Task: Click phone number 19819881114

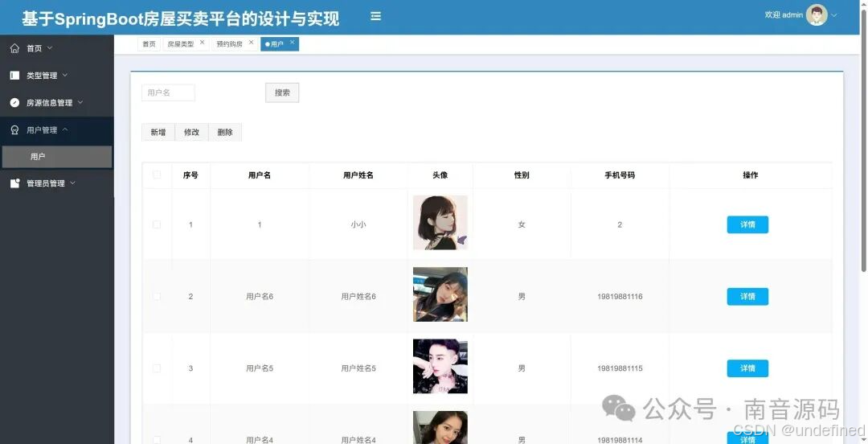Action: (620, 440)
